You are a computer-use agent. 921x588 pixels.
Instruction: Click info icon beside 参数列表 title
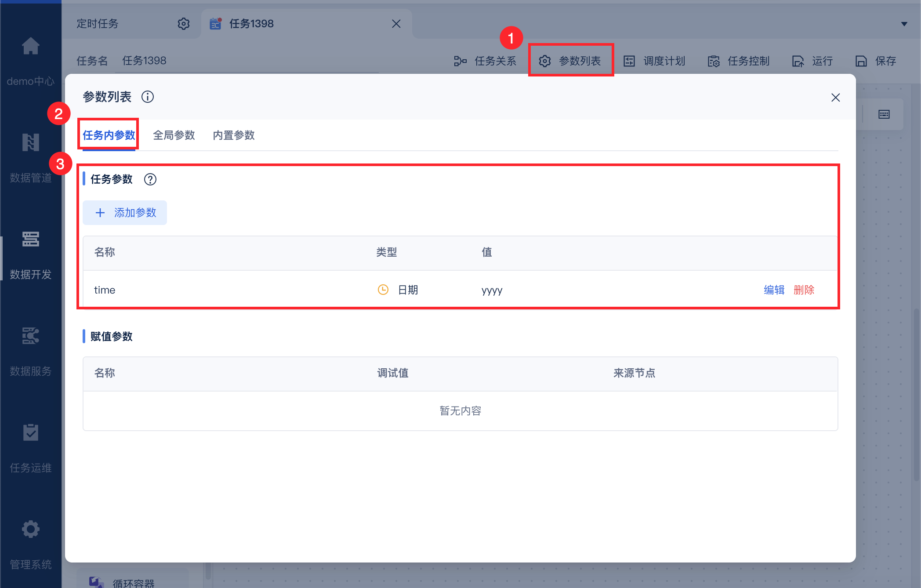pos(148,97)
